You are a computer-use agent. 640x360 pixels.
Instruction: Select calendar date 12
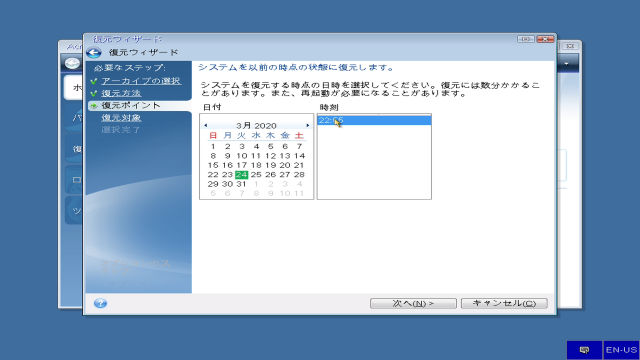tap(270, 156)
